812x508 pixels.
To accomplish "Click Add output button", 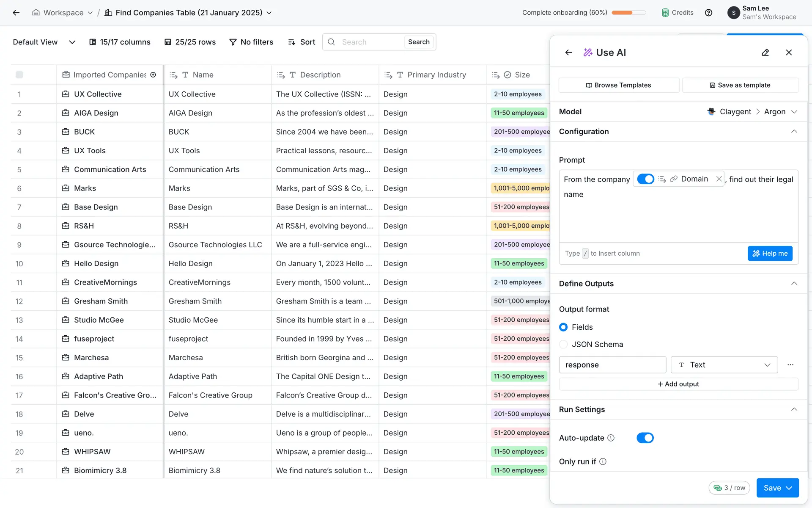I will 678,384.
